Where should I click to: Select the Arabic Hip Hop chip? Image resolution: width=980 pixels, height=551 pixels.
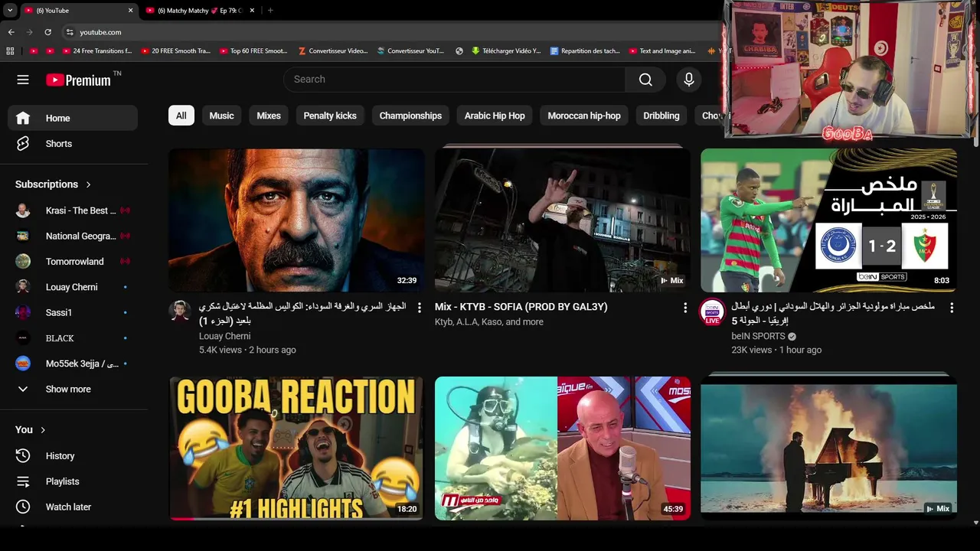tap(495, 116)
